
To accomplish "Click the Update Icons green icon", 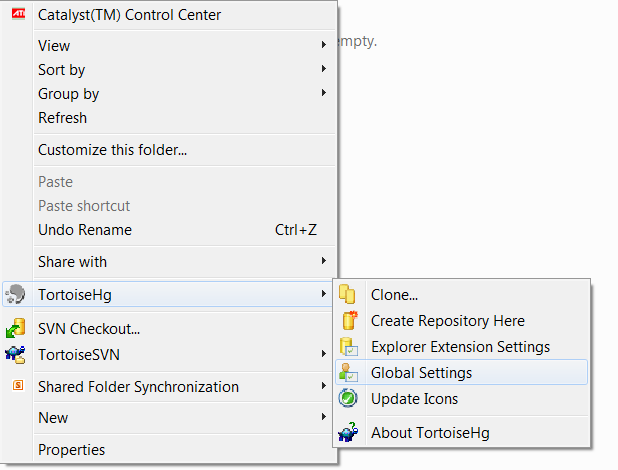I will coord(348,398).
